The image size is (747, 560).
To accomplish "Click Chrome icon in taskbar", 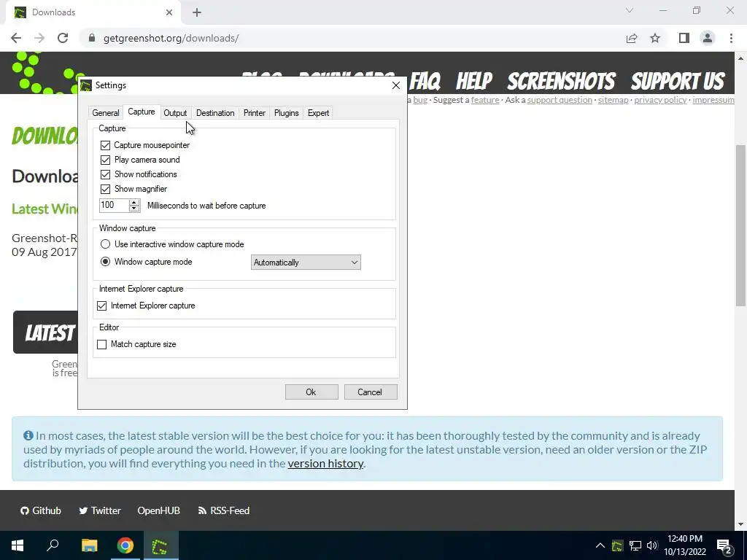I will (x=125, y=545).
